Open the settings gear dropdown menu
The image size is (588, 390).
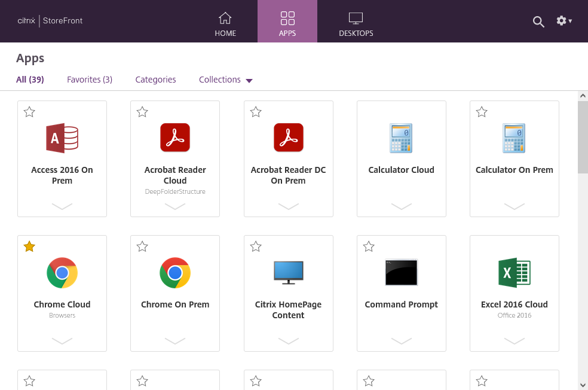click(564, 21)
